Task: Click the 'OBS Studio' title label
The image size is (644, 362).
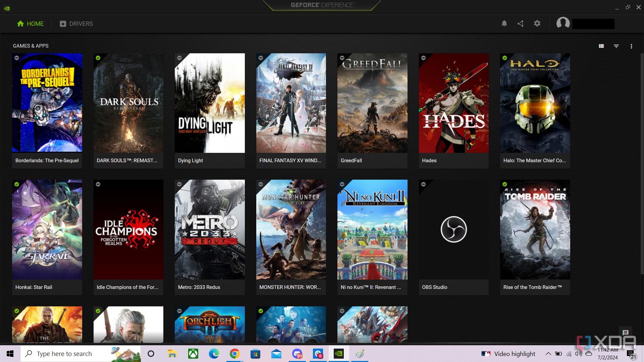Action: pyautogui.click(x=435, y=287)
